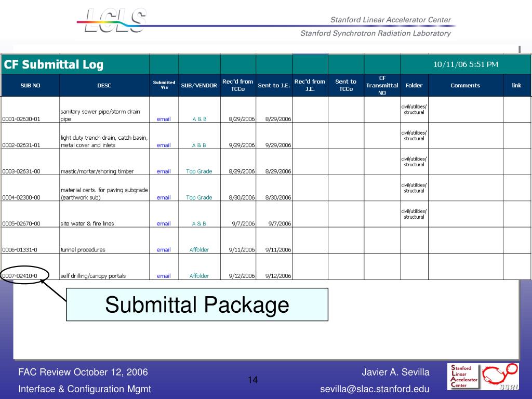This screenshot has width=532, height=399.
Task: Select the link column header
Action: 516,86
